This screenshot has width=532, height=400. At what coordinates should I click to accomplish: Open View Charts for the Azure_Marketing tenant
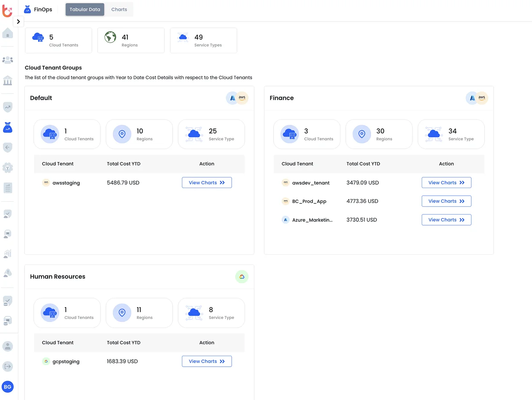(x=446, y=220)
